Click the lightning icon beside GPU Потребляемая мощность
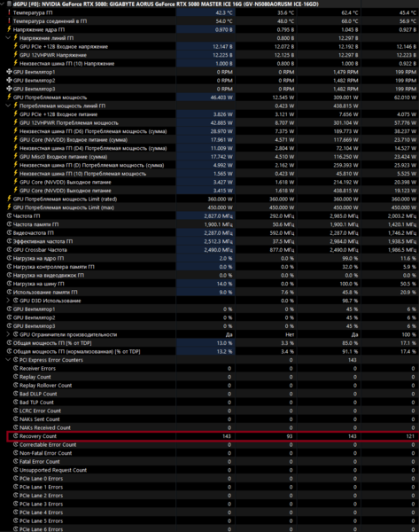The width and height of the screenshot is (419, 532). pos(9,98)
